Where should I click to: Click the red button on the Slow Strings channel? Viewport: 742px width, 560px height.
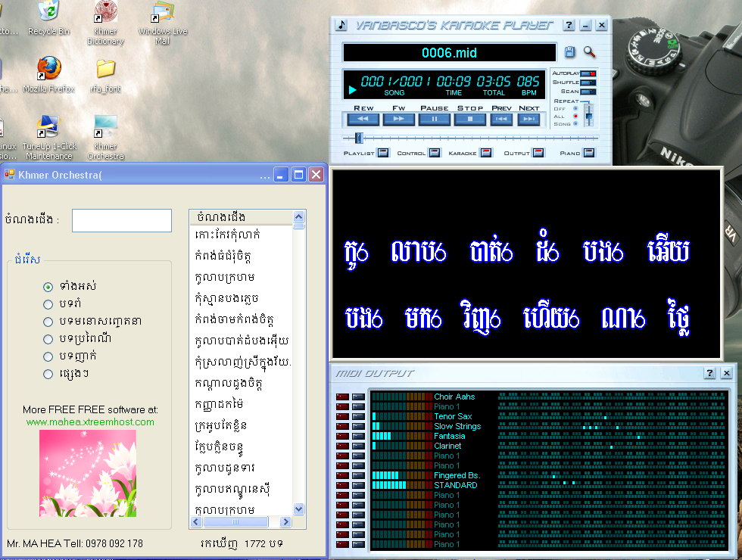[342, 426]
